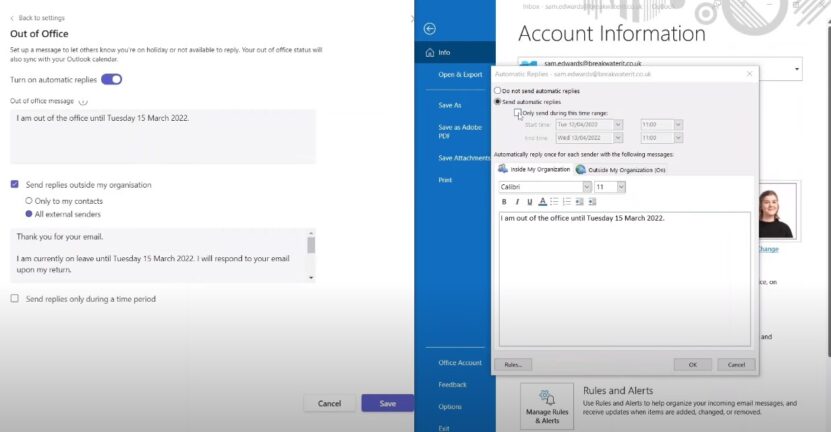The width and height of the screenshot is (831, 432).
Task: Click the account mail icon under Account Information
Action: (x=529, y=64)
